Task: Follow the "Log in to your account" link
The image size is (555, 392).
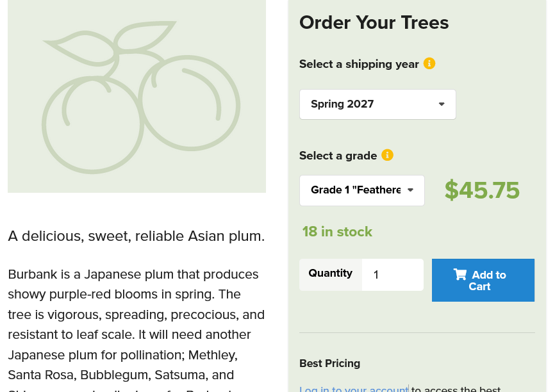Action: click(x=354, y=388)
